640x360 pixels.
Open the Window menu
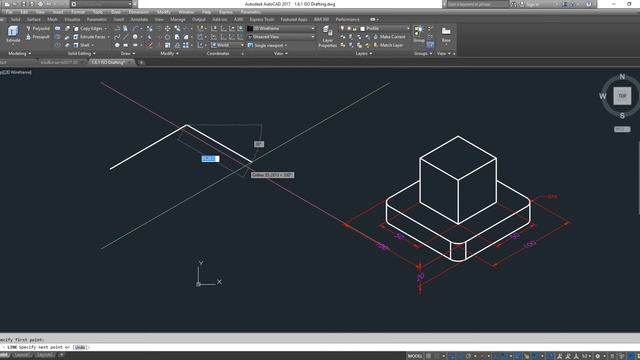(x=186, y=12)
